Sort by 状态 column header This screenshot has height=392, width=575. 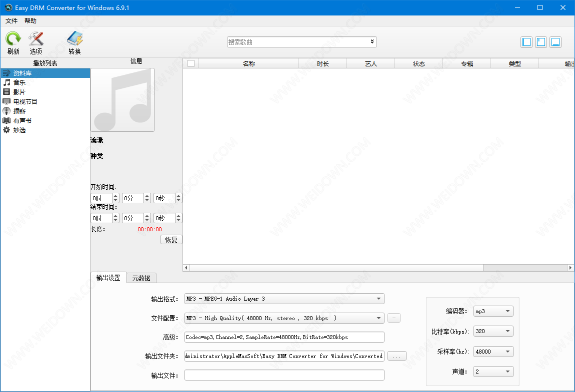click(x=419, y=63)
